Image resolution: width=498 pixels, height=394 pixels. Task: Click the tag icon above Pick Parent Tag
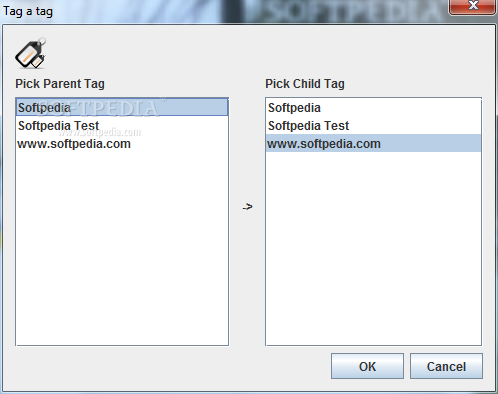[x=30, y=53]
